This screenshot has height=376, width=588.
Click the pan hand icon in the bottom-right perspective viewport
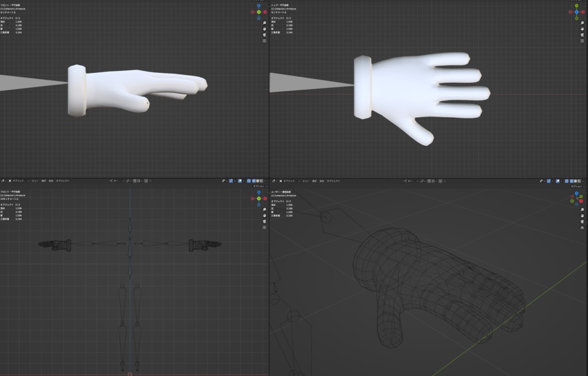(582, 215)
